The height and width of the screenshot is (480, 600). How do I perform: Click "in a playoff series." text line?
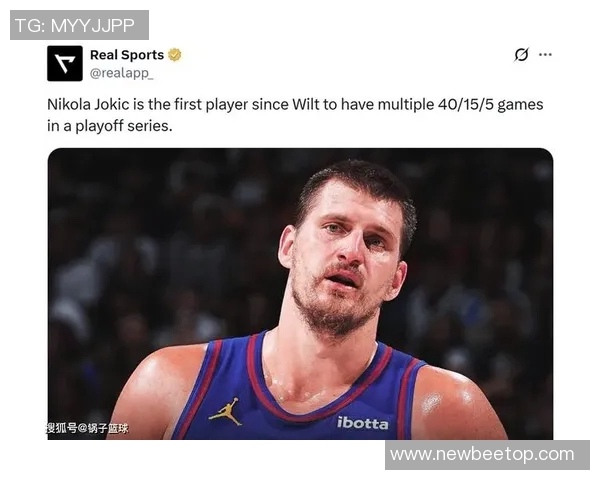[110, 126]
